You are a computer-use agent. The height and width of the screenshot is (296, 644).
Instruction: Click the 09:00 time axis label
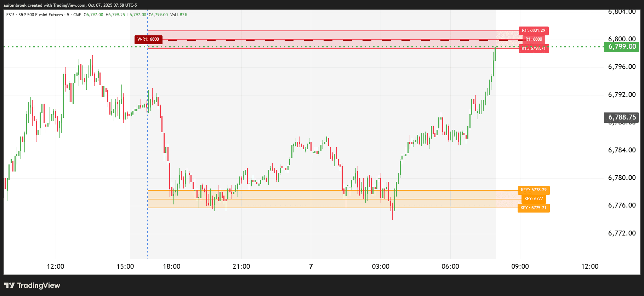[520, 266]
